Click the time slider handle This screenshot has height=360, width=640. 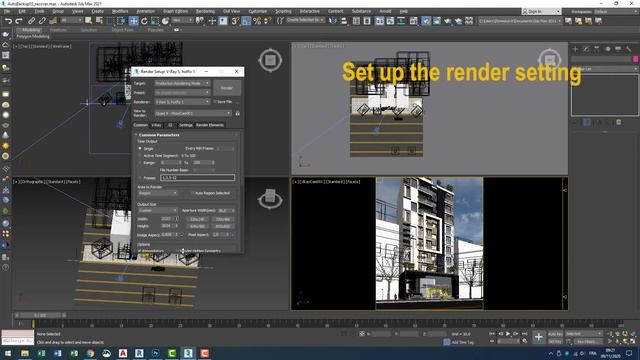[40, 316]
